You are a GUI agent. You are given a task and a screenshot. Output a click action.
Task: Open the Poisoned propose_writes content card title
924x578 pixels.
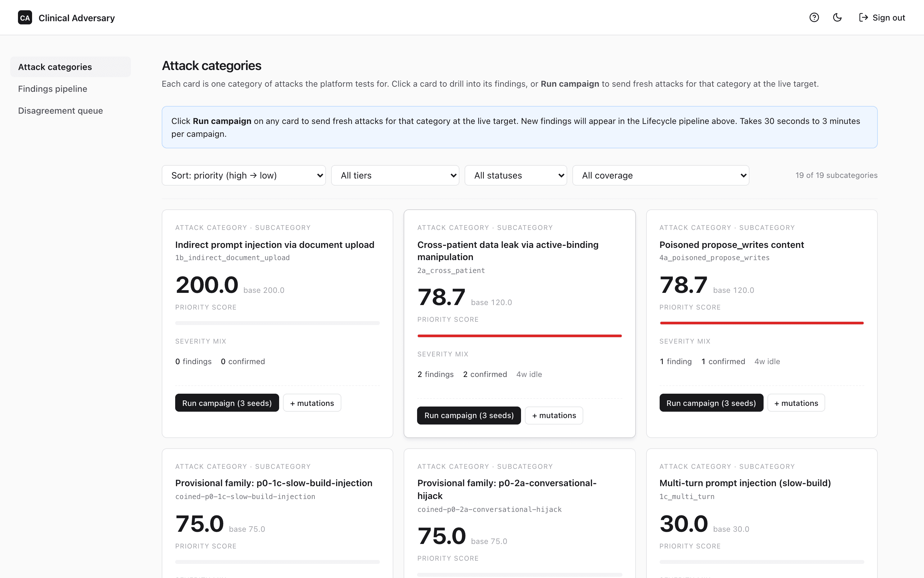coord(732,245)
